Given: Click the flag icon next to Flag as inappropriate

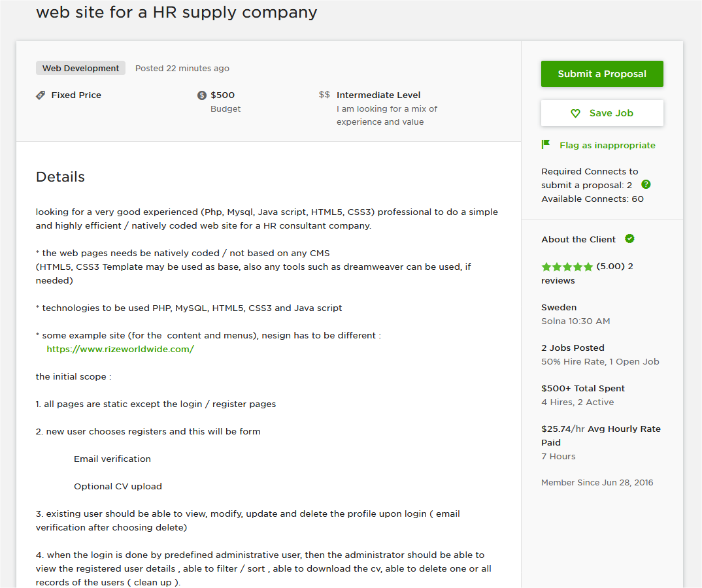Looking at the screenshot, I should point(546,144).
